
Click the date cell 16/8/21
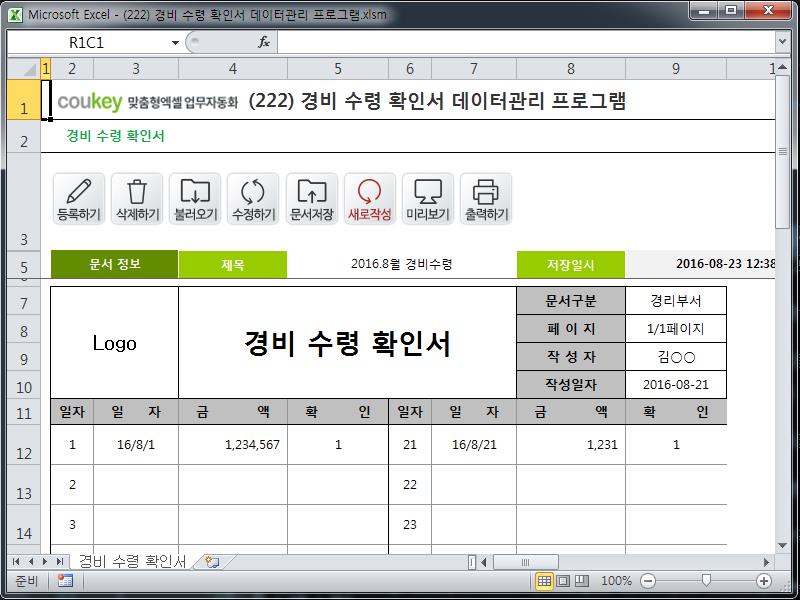(x=474, y=444)
